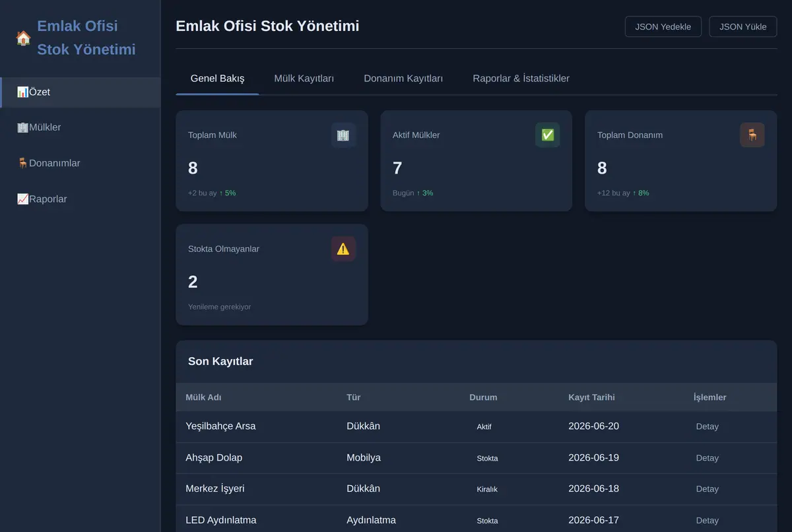Click the house logo icon in sidebar

tap(23, 38)
